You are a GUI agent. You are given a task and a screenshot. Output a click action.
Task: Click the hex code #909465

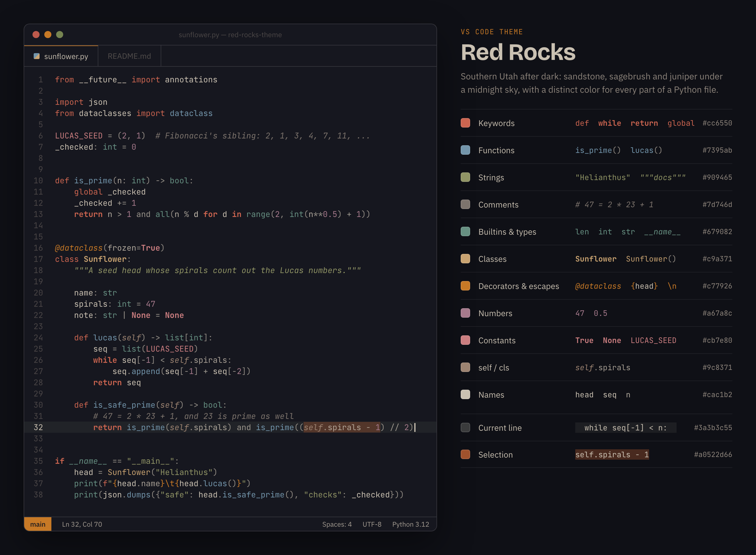click(717, 177)
